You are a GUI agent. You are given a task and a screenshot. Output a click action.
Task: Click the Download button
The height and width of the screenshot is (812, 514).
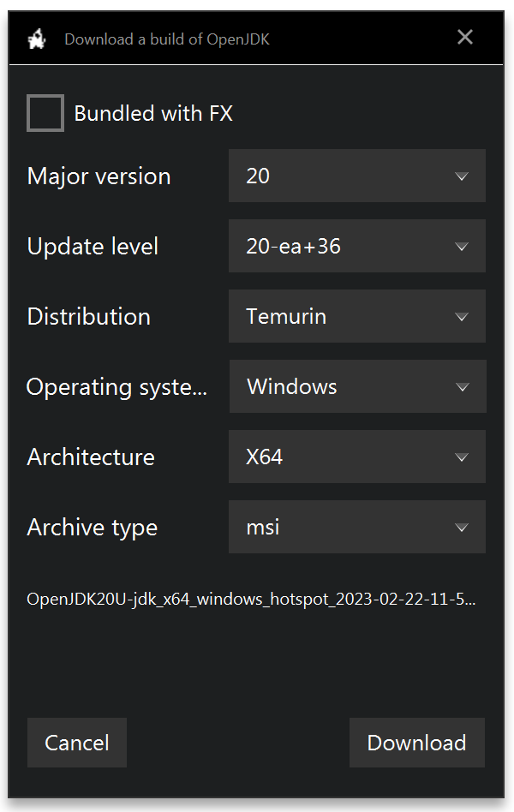click(417, 743)
